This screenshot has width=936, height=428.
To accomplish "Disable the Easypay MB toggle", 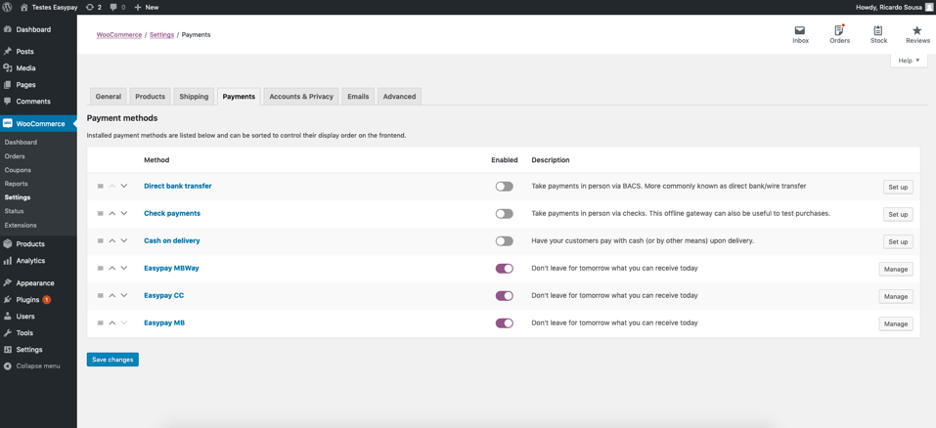I will pyautogui.click(x=504, y=323).
